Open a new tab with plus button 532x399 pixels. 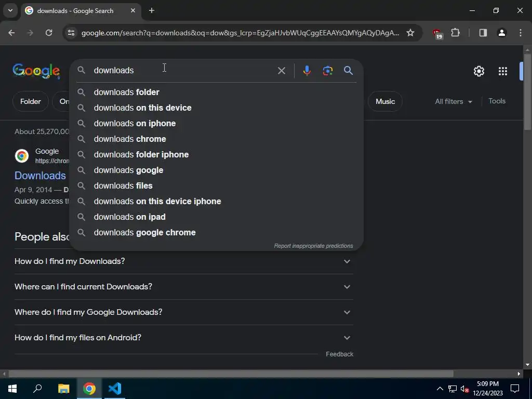point(152,10)
